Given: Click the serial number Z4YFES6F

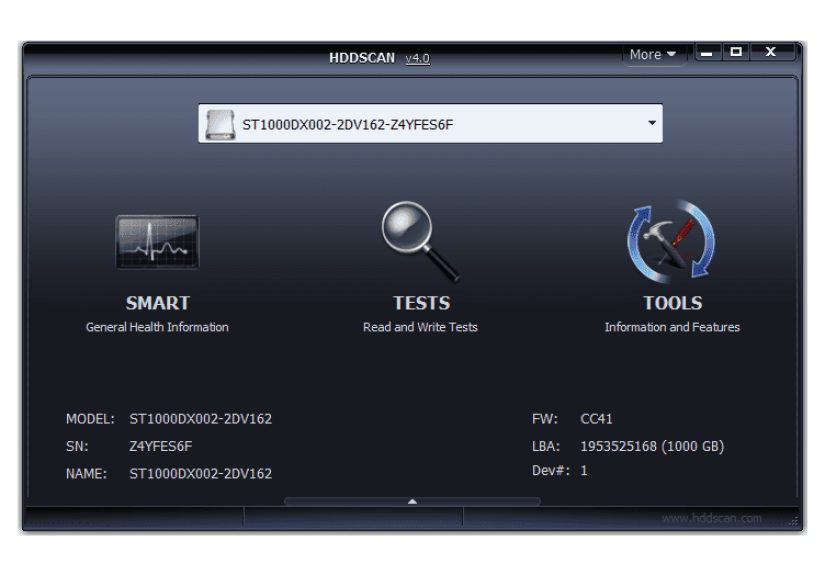Looking at the screenshot, I should [x=160, y=446].
